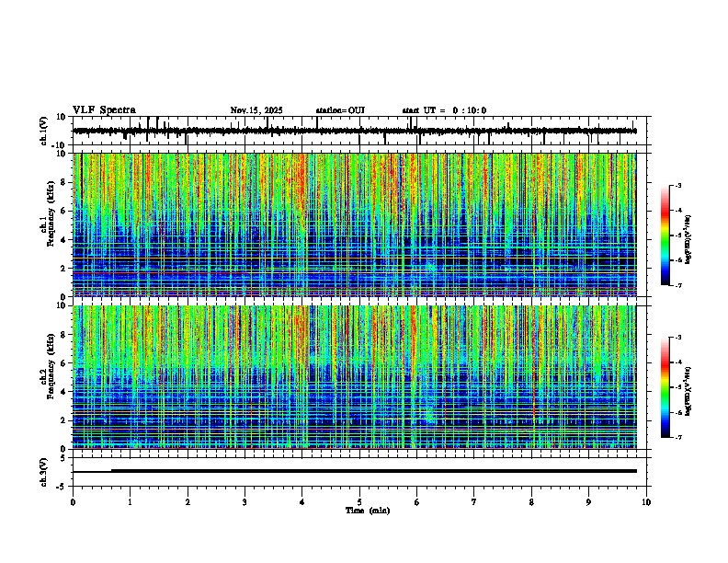Click the ch.3 signal trace
This screenshot has height=563, width=728.
pos(355,471)
